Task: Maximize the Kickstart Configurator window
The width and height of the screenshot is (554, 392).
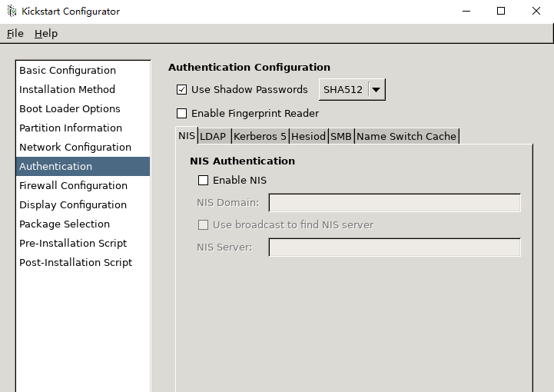Action: pos(501,11)
